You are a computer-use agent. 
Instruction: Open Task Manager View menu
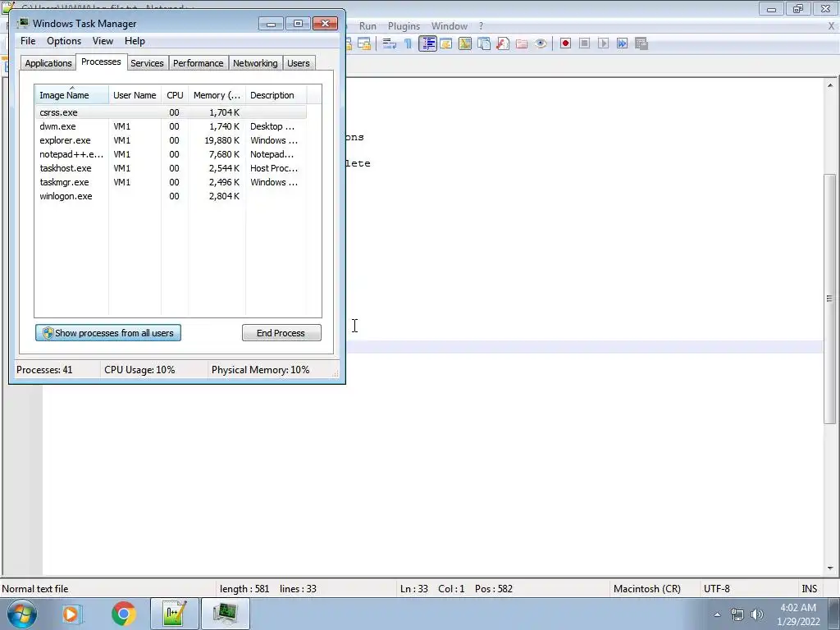pyautogui.click(x=103, y=41)
